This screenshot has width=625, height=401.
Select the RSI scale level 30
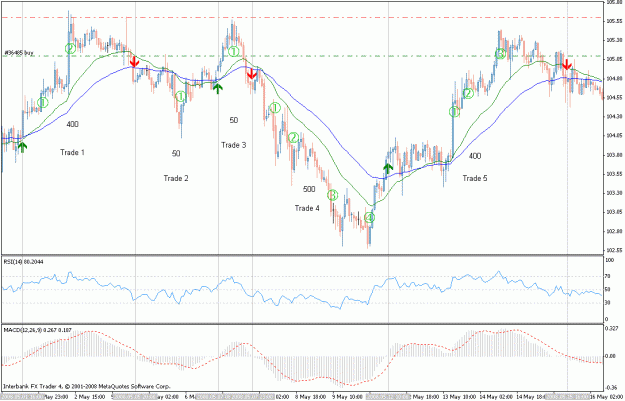[609, 303]
